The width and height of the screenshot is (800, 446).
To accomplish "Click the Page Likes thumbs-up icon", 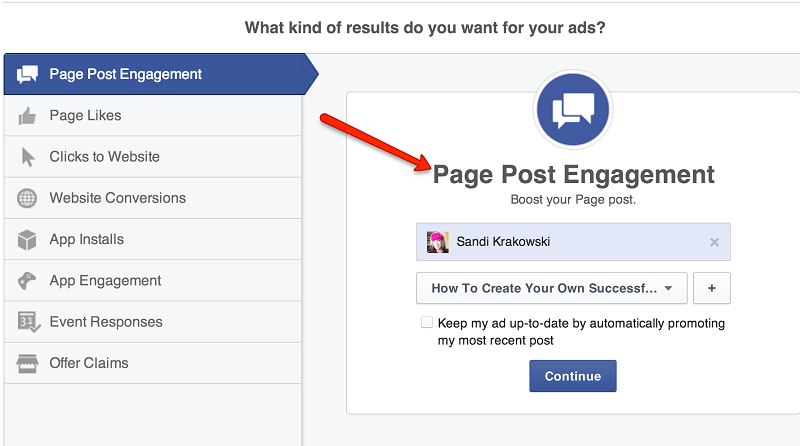I will (27, 116).
